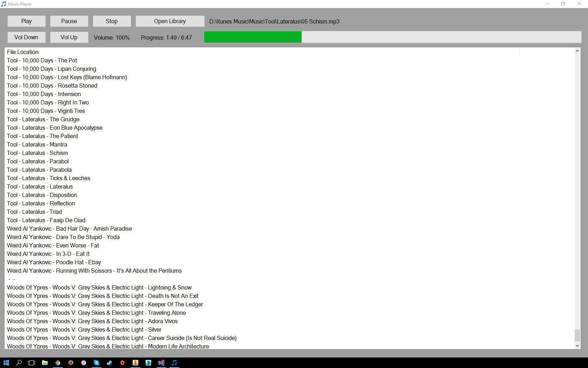
Task: Select 'Tool - Lateralus - Eon Blue Apocalypse'
Action: click(x=55, y=128)
